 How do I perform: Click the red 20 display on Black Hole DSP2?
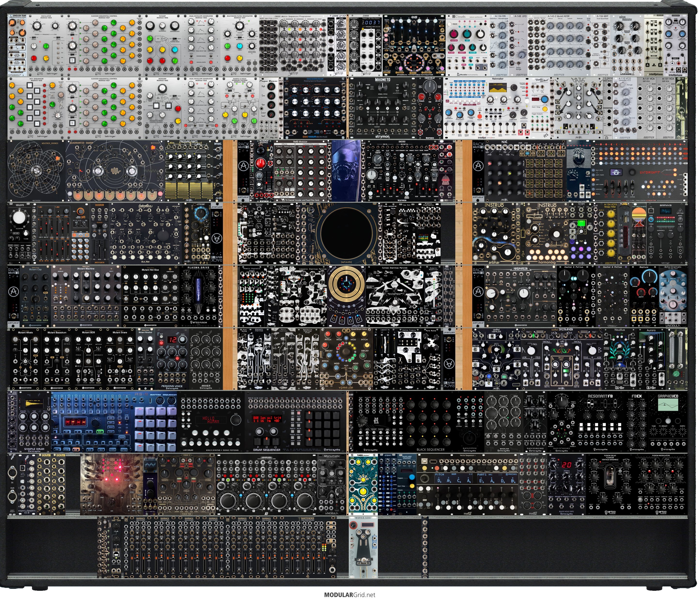coord(567,465)
